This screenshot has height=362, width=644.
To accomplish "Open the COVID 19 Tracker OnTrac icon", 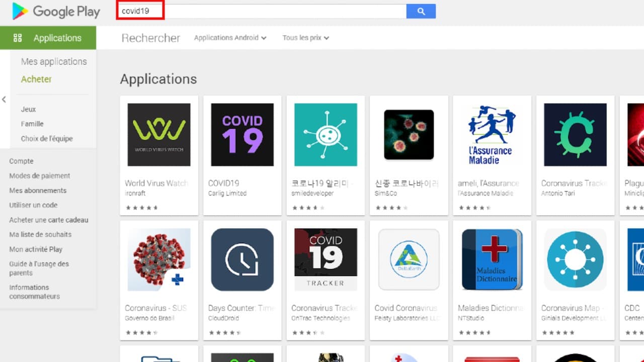I will [326, 259].
